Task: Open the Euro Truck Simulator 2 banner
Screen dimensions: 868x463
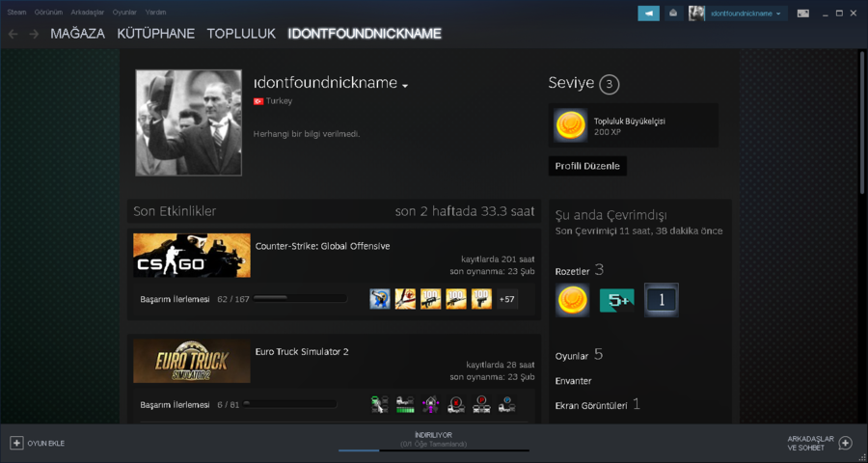Action: (x=192, y=361)
